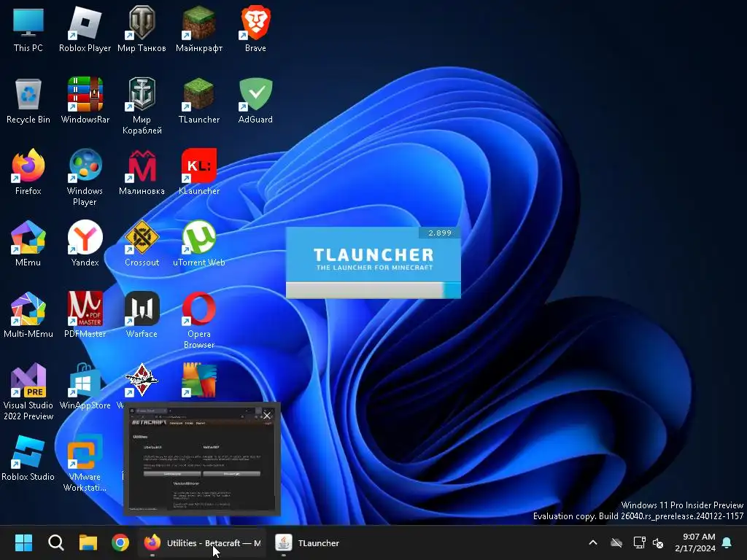The image size is (747, 560).
Task: Select the TLauncher desktop shortcut
Action: [198, 101]
